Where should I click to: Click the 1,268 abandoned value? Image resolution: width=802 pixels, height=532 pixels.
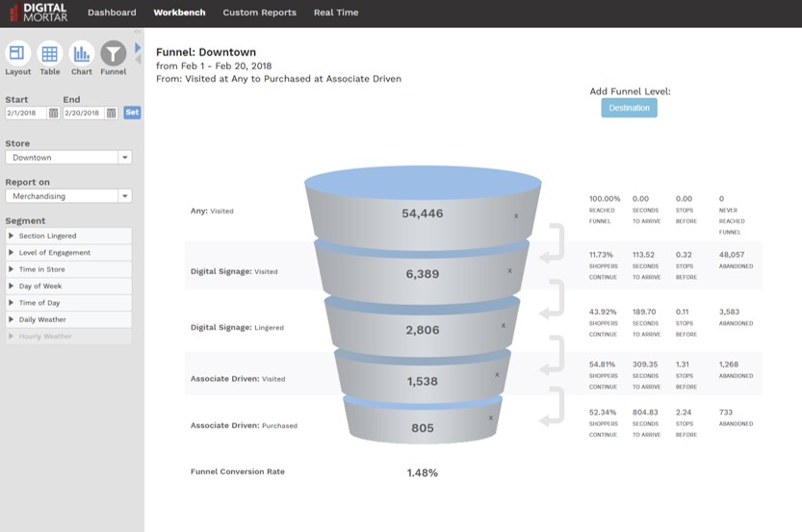tap(729, 365)
